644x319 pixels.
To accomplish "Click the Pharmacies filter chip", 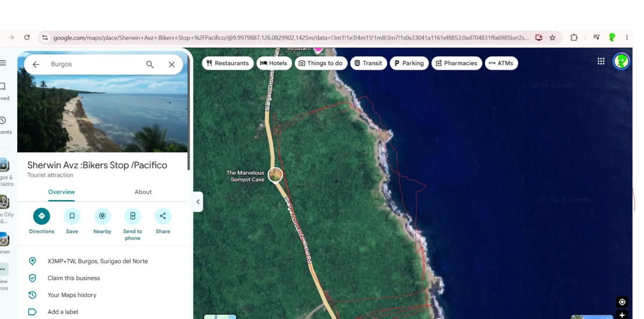I will [x=456, y=63].
